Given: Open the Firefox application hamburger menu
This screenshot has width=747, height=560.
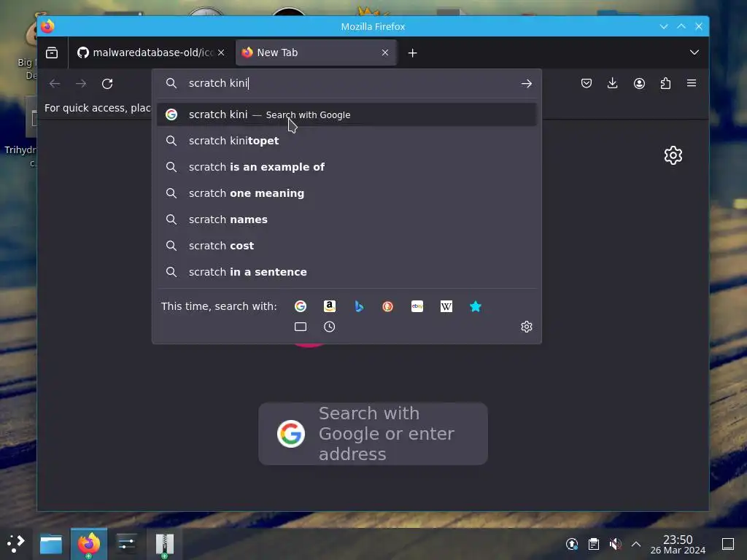Looking at the screenshot, I should (x=692, y=83).
